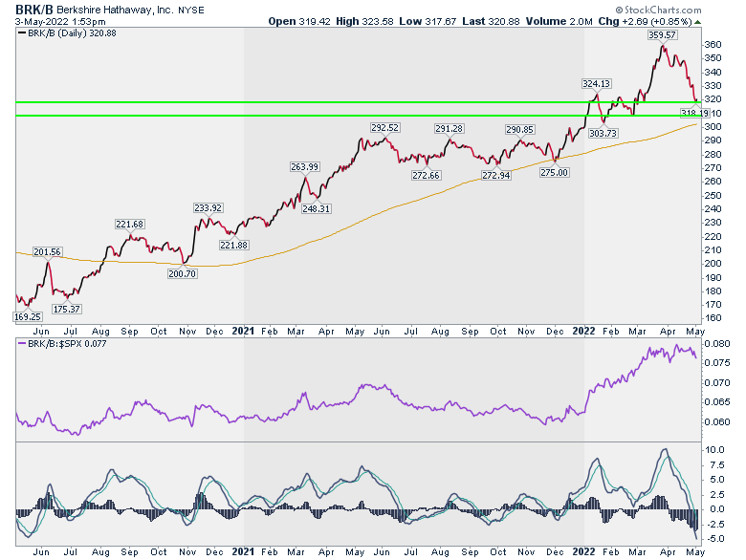Click the 291.28 price label
This screenshot has height=560, width=746.
(x=450, y=129)
